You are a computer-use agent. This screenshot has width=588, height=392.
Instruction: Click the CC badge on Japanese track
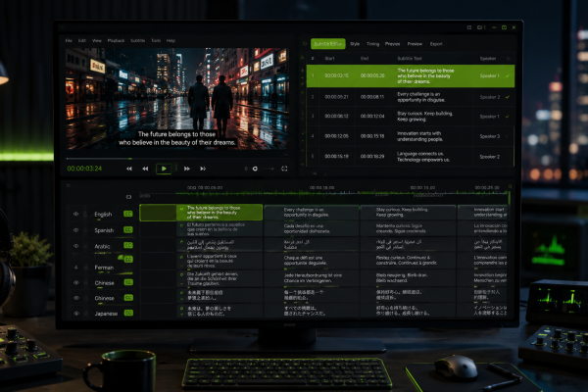[128, 313]
